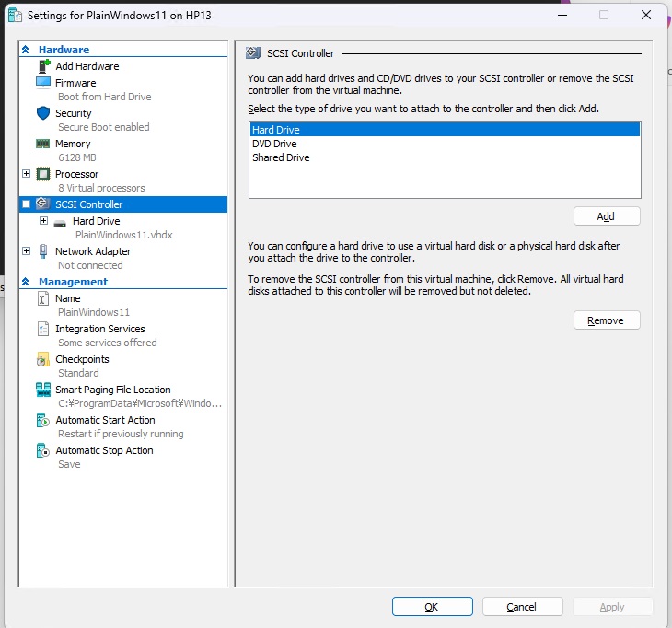The width and height of the screenshot is (672, 628).
Task: Click the Checkpoints icon
Action: click(x=43, y=360)
